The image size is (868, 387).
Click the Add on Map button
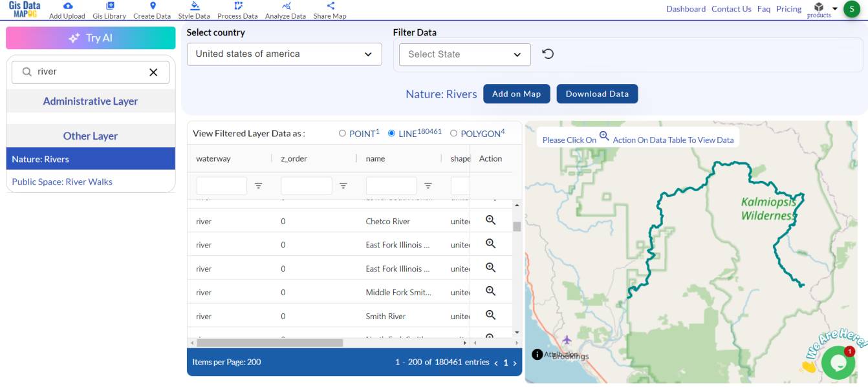(516, 94)
